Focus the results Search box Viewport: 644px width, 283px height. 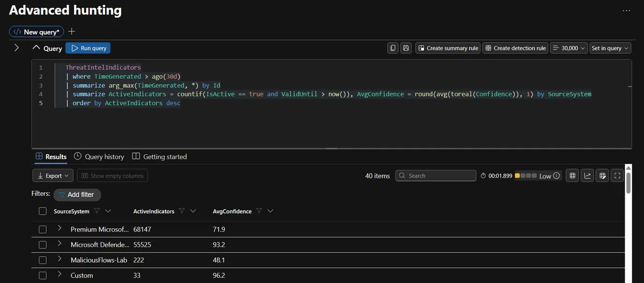pos(436,176)
